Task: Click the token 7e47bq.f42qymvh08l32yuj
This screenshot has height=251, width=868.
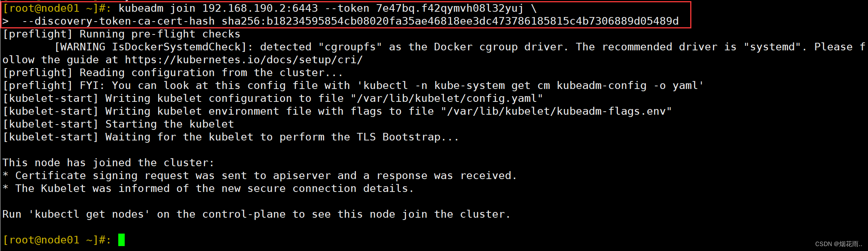Action: click(450, 8)
